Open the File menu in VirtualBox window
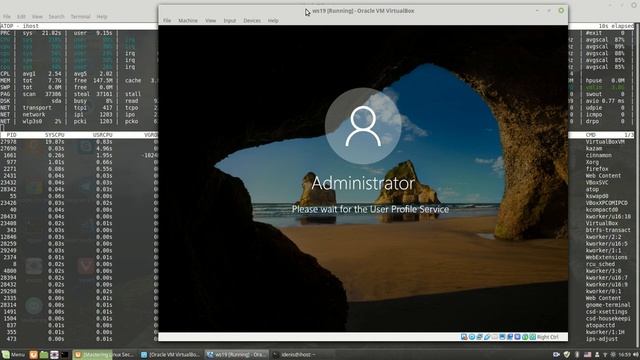The image size is (640, 360). tap(167, 20)
